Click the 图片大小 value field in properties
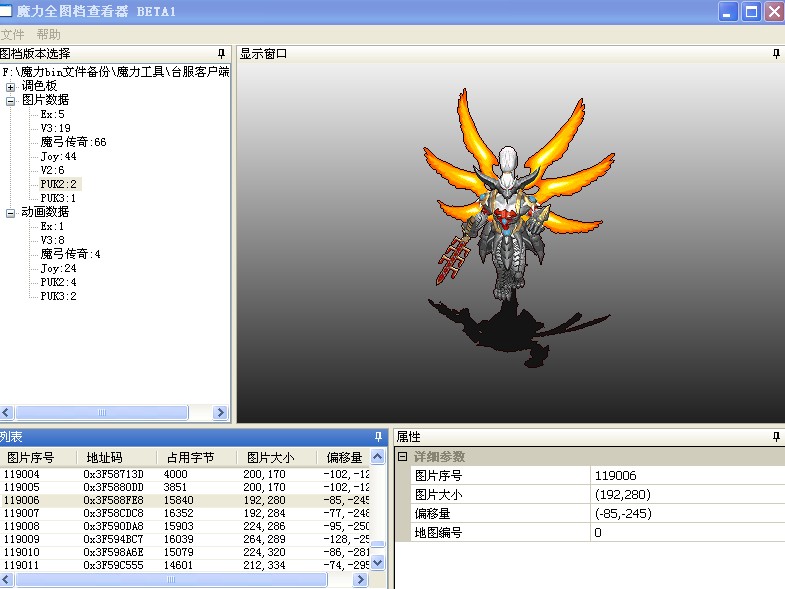785x589 pixels. 685,495
